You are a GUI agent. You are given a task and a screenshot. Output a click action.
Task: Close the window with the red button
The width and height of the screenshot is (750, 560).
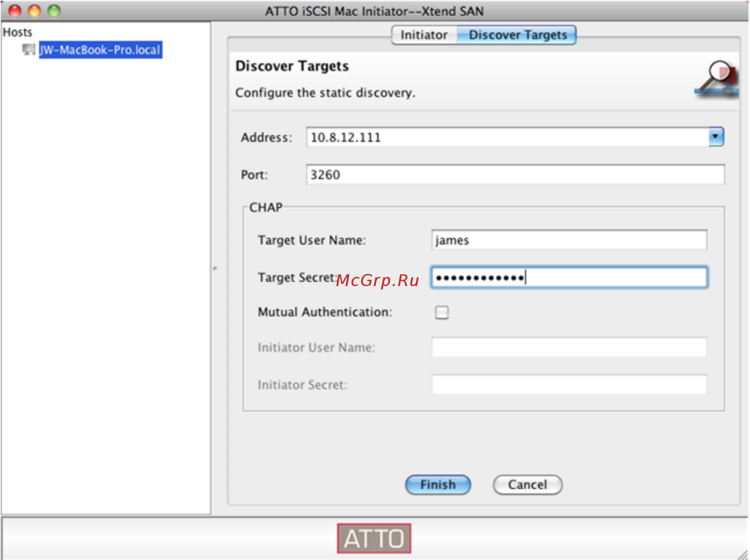[15, 11]
